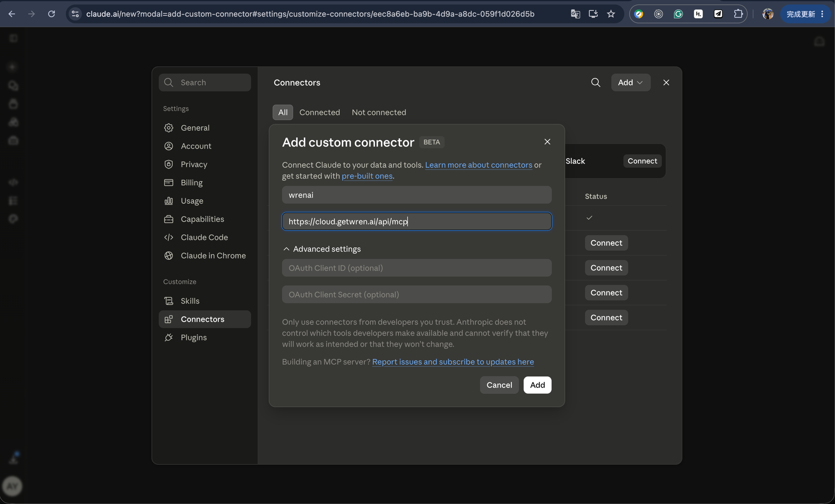
Task: Open Skills under Customize
Action: click(x=205, y=301)
